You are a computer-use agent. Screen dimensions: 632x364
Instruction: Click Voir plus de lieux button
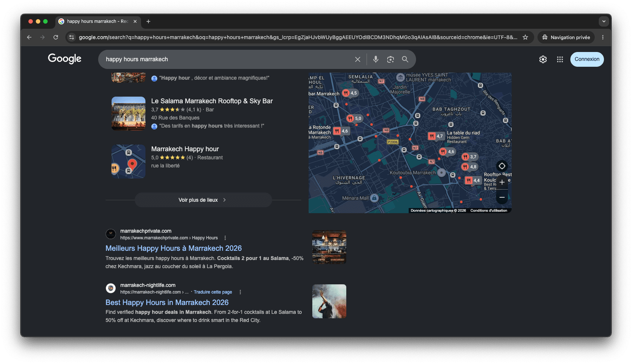[203, 200]
